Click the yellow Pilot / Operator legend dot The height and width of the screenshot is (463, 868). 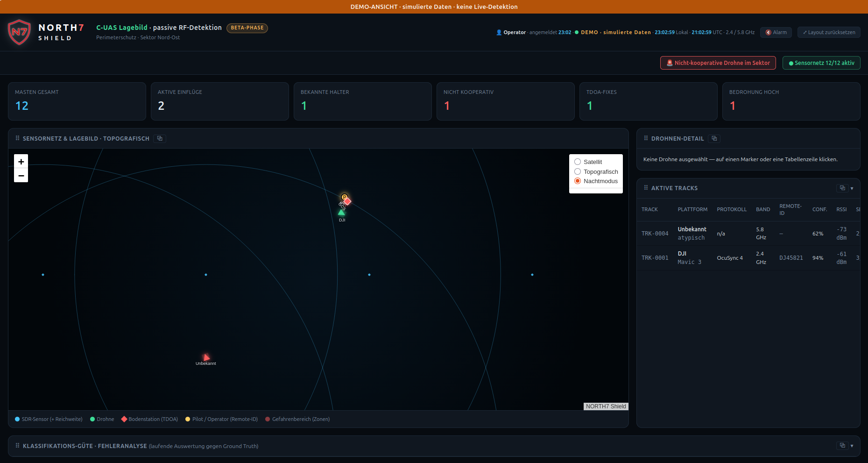pos(188,419)
